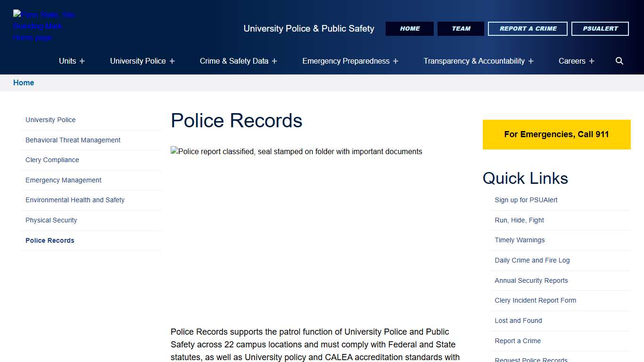Open the Lost and Found page

click(518, 321)
